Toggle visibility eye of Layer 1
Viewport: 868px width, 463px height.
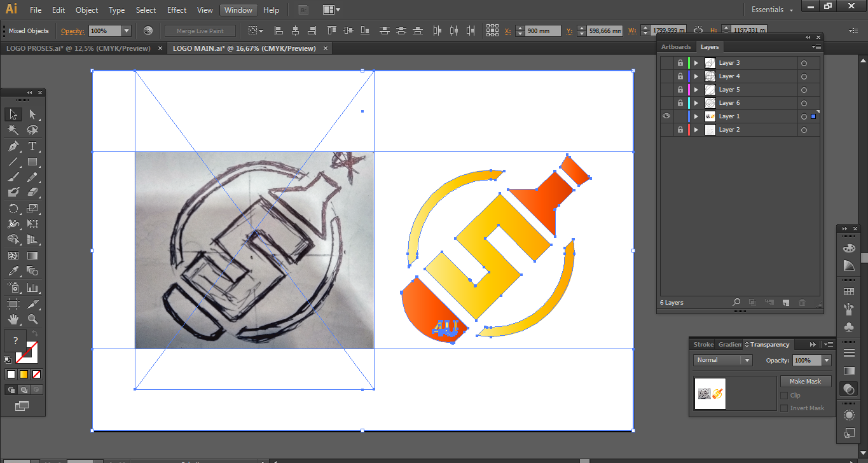click(x=666, y=116)
